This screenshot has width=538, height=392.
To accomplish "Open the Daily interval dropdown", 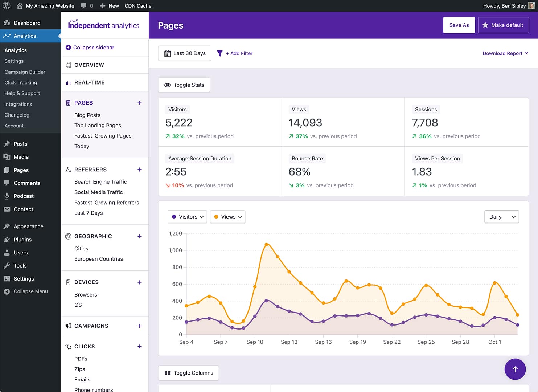I will click(501, 217).
